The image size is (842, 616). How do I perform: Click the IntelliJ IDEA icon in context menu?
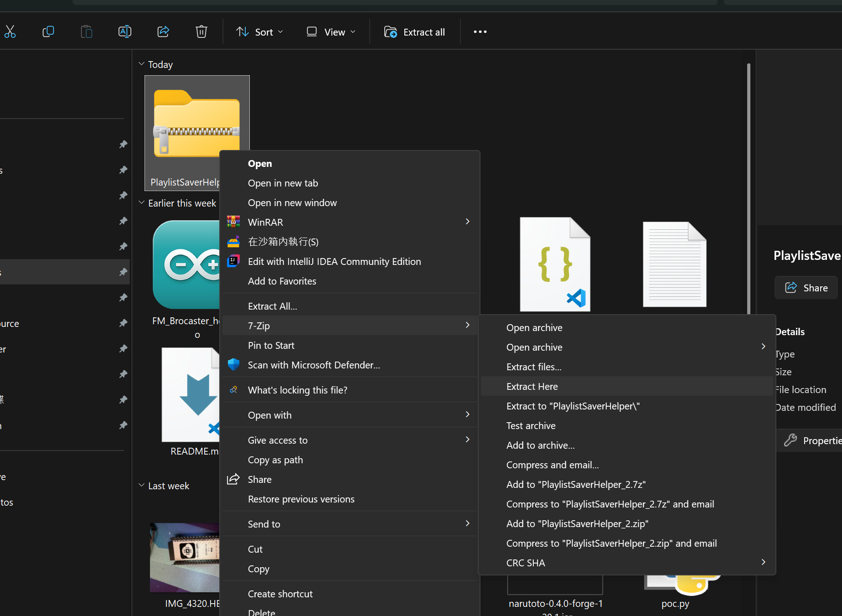(233, 261)
